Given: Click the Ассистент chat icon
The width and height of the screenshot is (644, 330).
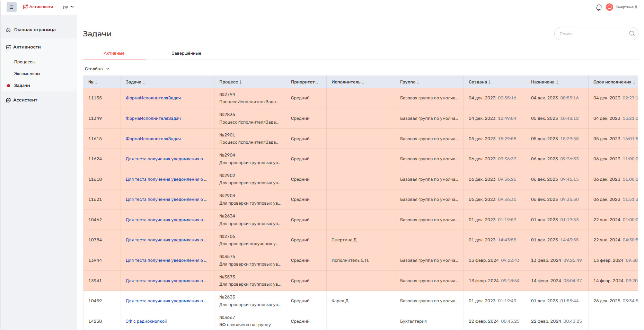Looking at the screenshot, I should (8, 100).
